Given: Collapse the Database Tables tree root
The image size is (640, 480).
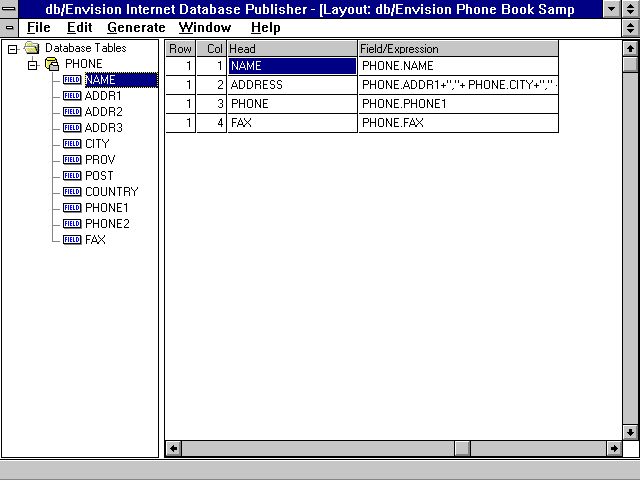Looking at the screenshot, I should (x=12, y=48).
